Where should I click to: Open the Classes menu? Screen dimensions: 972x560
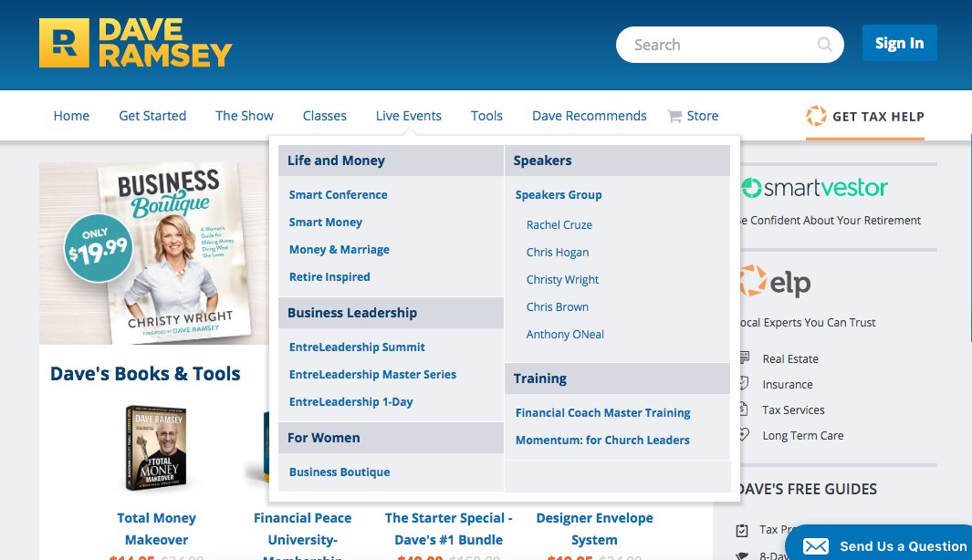tap(324, 116)
